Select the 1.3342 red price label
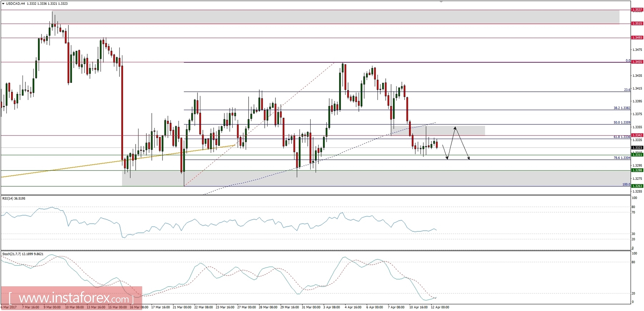The height and width of the screenshot is (311, 644). (637, 135)
